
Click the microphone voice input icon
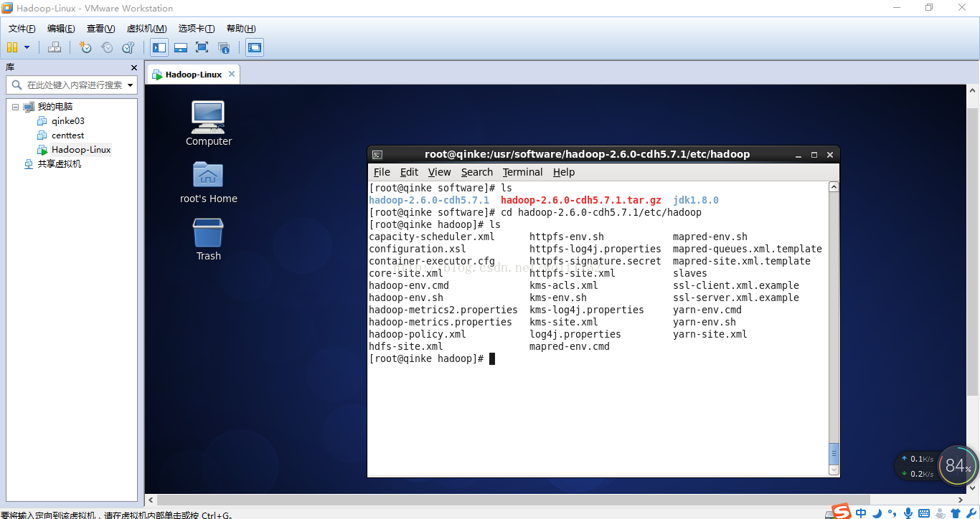pos(908,513)
